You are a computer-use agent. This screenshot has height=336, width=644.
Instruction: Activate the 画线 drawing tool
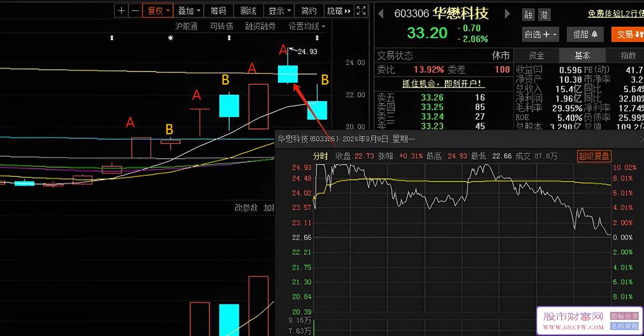249,10
